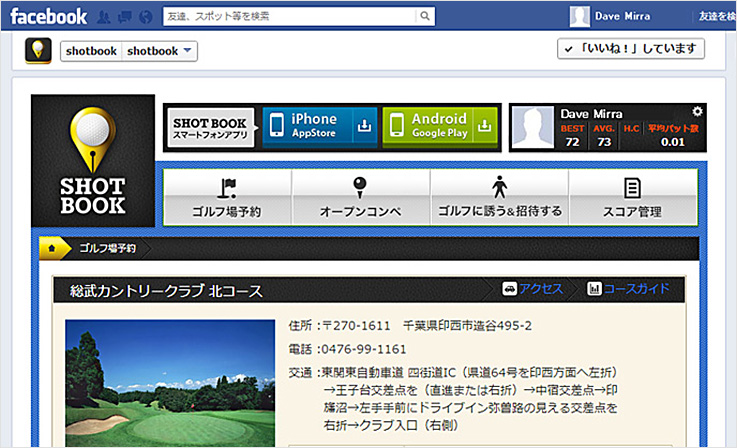
Task: Open the notifications globe icon
Action: tap(147, 17)
